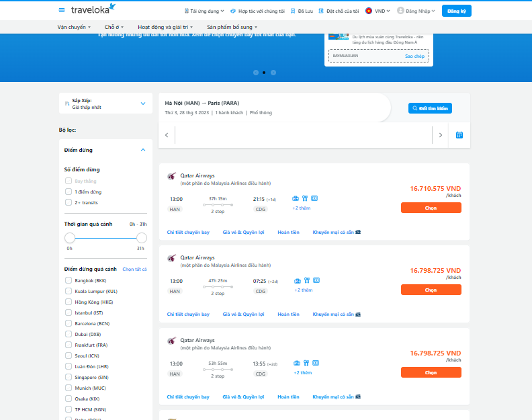Click the Đăng ký button
The image size is (532, 420).
[456, 11]
